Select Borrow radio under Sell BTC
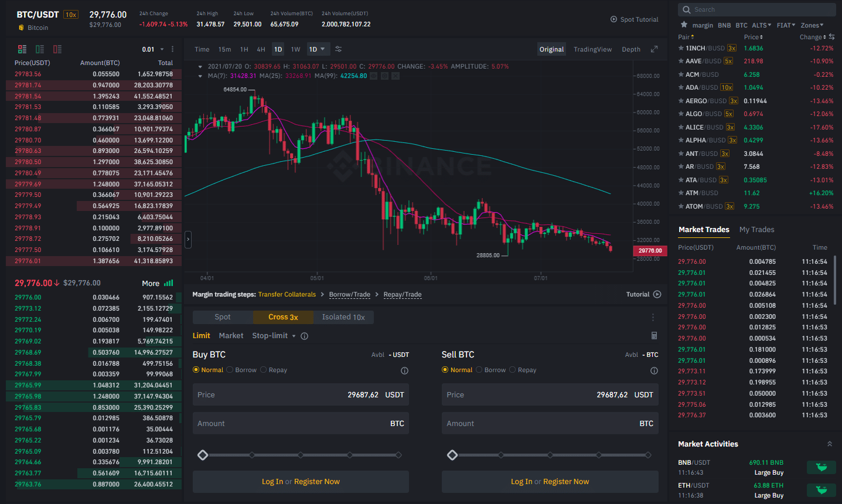Viewport: 842px width, 504px height. 479,370
